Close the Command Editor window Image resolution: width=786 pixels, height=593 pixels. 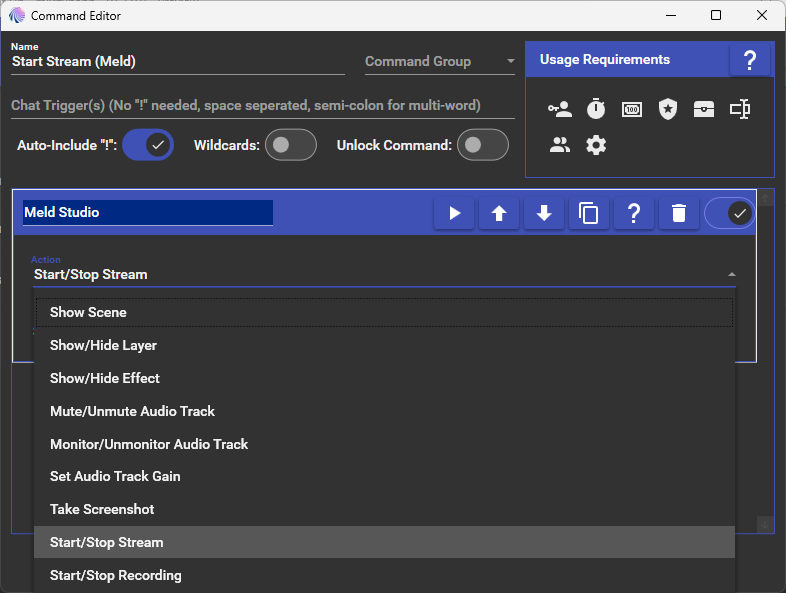click(x=761, y=16)
